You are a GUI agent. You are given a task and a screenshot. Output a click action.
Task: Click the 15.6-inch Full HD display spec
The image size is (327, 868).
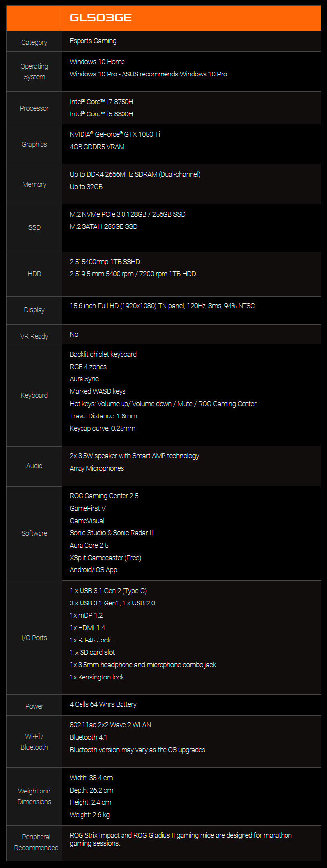coord(162,306)
